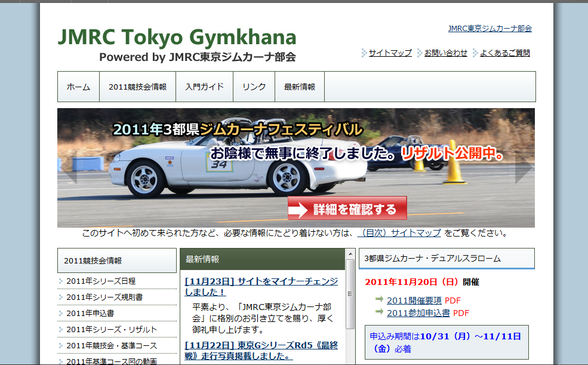
Task: Select 2011年申込書 in the sidebar
Action: (x=90, y=313)
